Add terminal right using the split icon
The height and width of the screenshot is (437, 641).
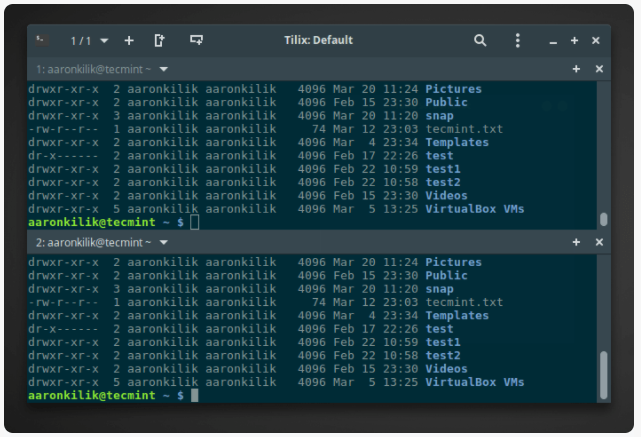(x=159, y=40)
